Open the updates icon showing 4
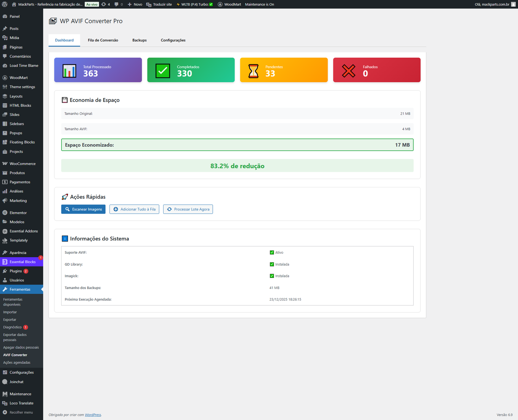The width and height of the screenshot is (518, 420). (x=106, y=4)
